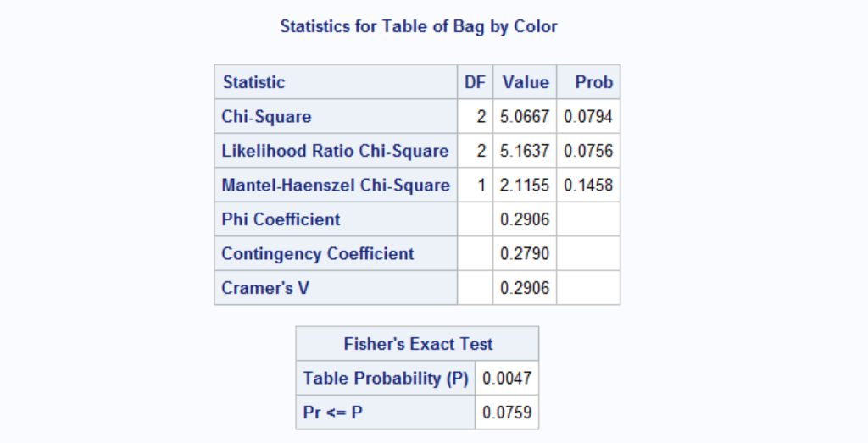Select the Table Probability (P) label
Screen dimensions: 868x443
tap(386, 378)
